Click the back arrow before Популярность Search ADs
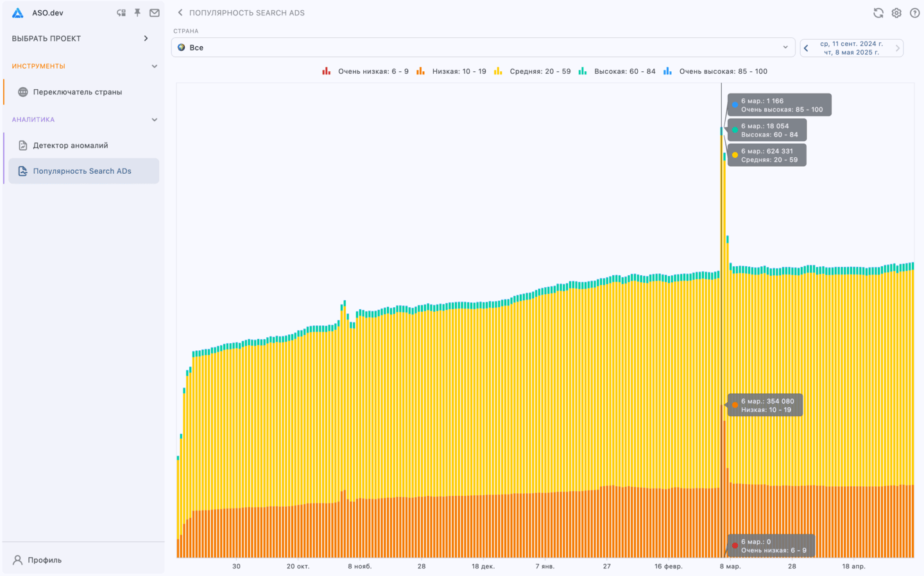Image resolution: width=924 pixels, height=576 pixels. tap(180, 12)
